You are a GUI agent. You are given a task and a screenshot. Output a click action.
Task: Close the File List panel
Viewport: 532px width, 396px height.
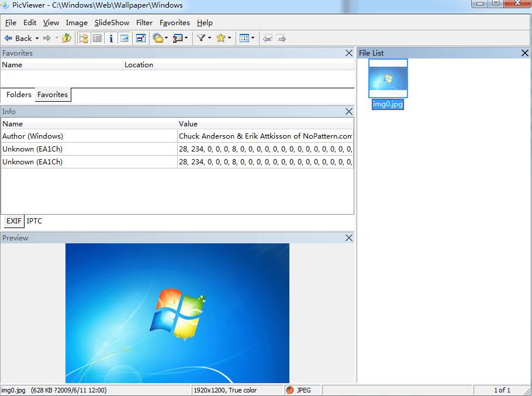click(x=524, y=53)
